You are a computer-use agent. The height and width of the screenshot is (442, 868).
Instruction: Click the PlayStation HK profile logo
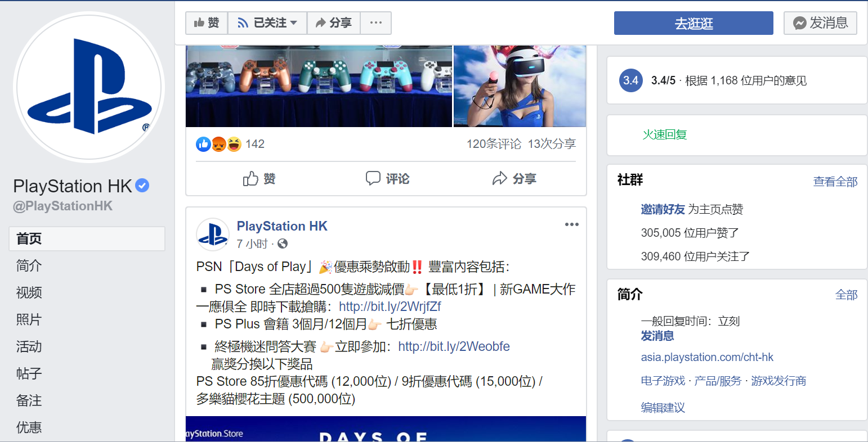(x=89, y=87)
